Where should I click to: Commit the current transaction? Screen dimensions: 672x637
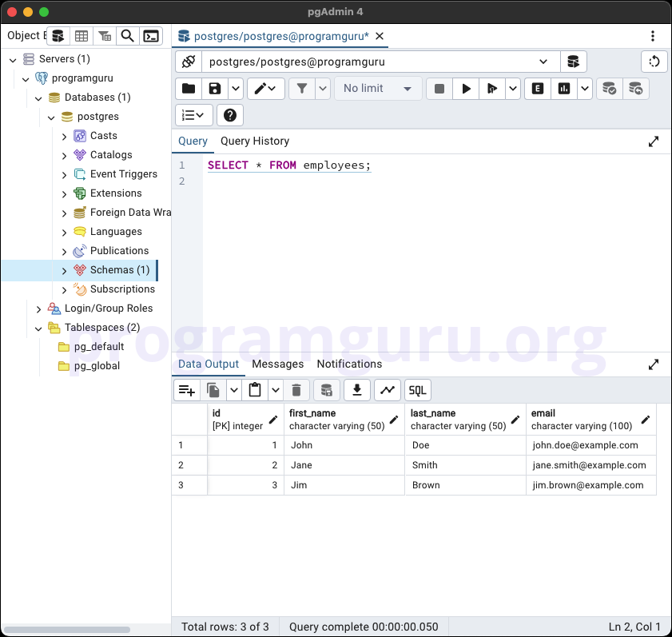pos(610,88)
